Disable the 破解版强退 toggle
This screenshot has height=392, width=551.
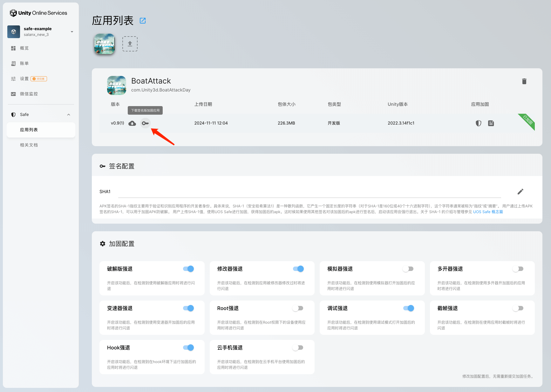[x=188, y=269]
